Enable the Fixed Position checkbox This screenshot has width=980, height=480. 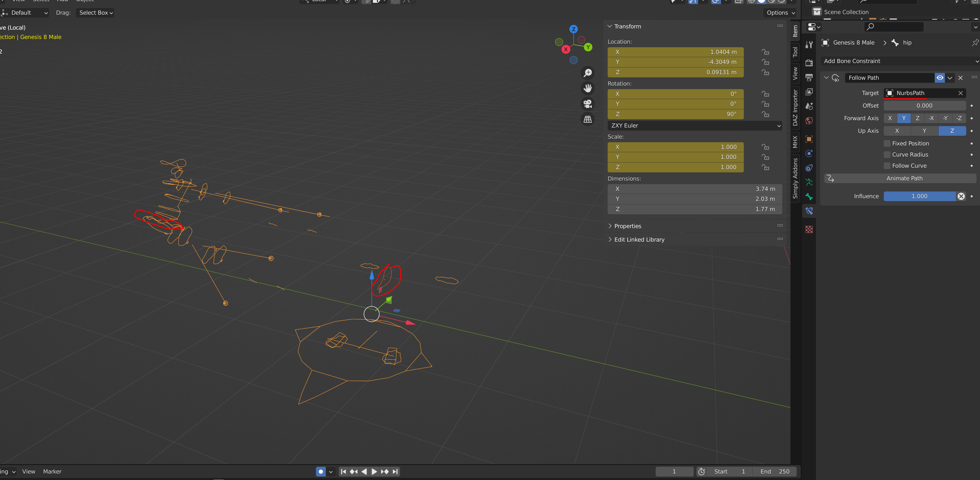pyautogui.click(x=887, y=143)
